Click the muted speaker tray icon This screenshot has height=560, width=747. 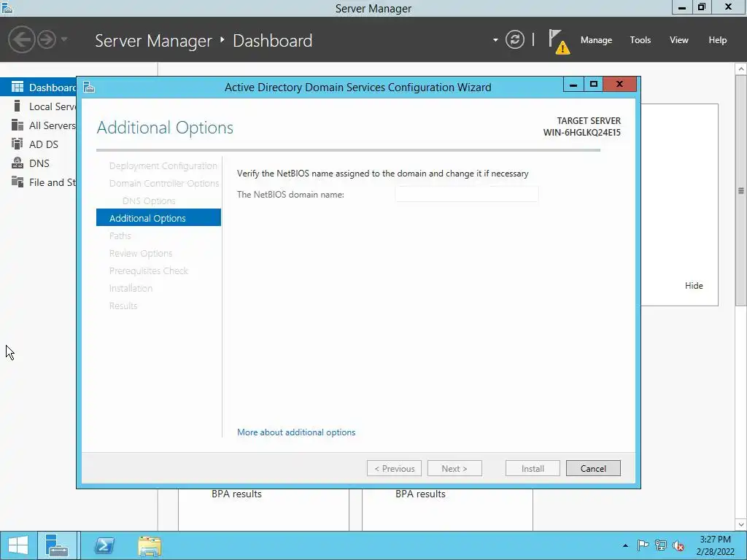(x=678, y=545)
